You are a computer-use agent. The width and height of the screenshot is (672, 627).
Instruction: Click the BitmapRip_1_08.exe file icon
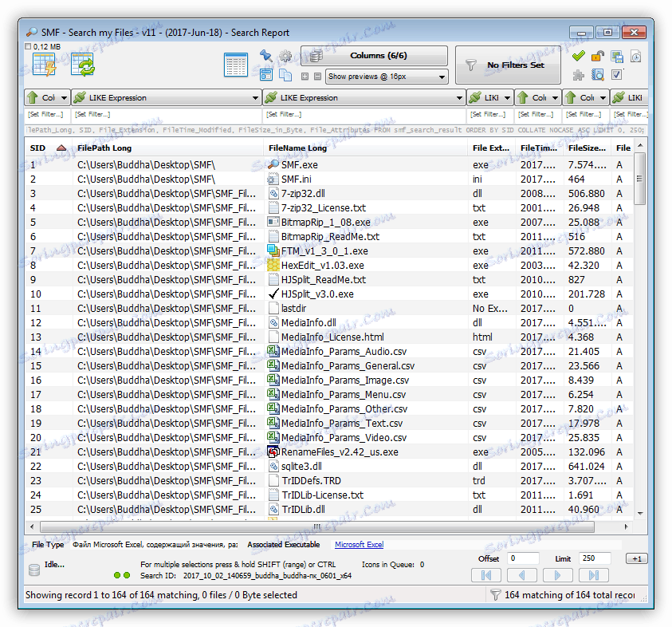tap(273, 222)
